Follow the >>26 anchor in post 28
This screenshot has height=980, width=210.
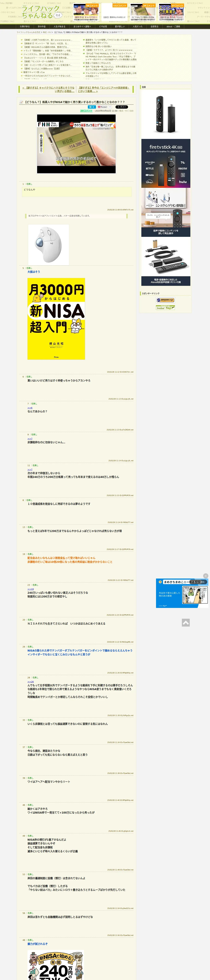pos(30,681)
